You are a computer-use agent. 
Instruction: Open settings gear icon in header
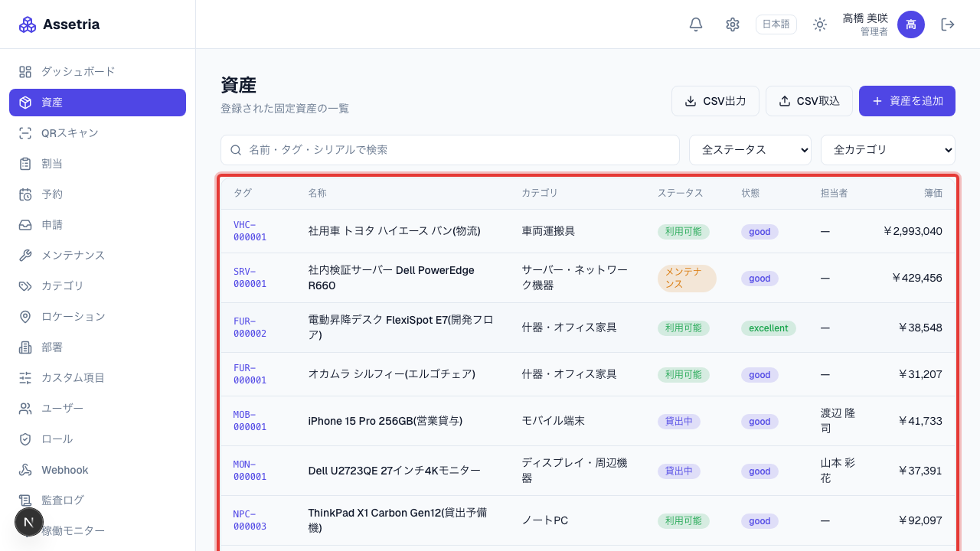pos(733,24)
